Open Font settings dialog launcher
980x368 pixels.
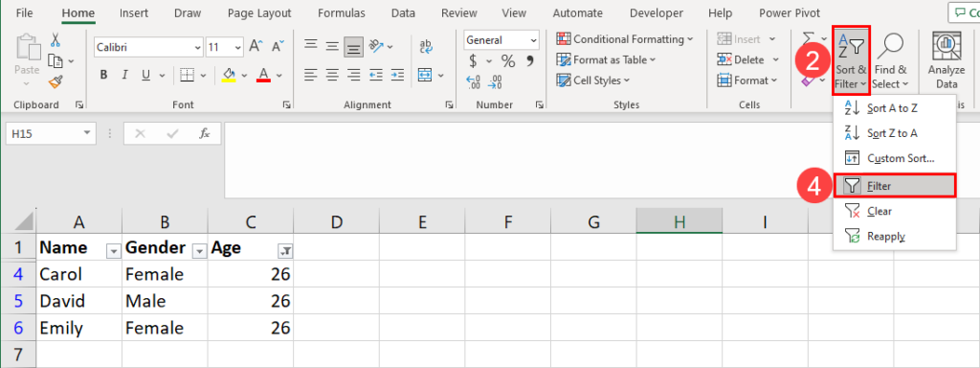click(x=287, y=105)
